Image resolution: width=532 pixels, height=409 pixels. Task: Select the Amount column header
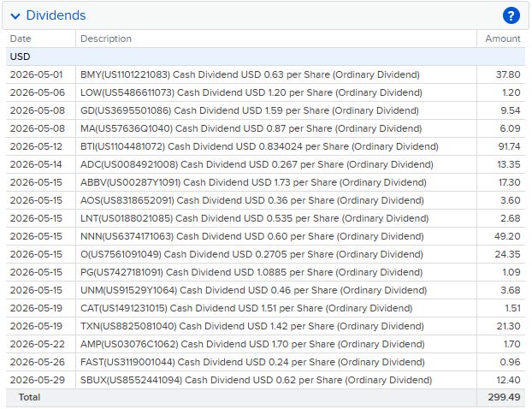(x=502, y=39)
